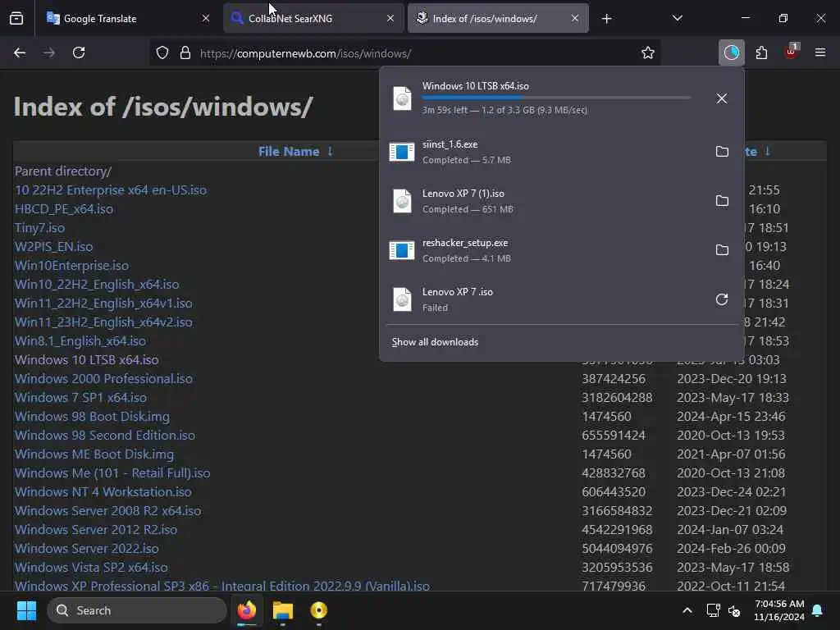
Task: Click Windows 98 Boot Disk.img link
Action: click(92, 416)
